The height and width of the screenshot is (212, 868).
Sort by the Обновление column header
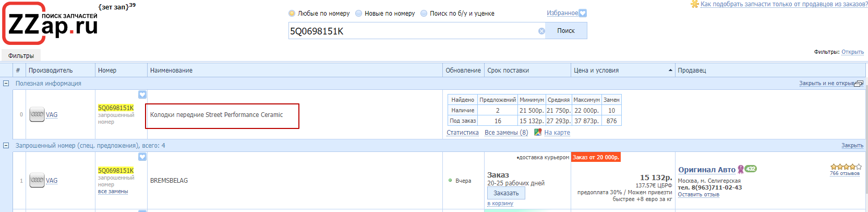tap(463, 70)
